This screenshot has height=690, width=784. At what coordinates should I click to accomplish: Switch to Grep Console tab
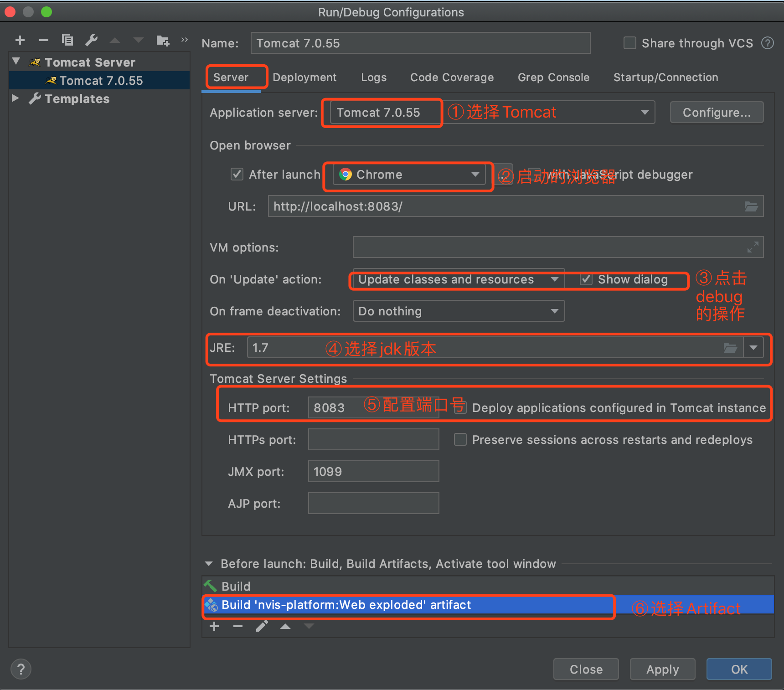coord(553,77)
